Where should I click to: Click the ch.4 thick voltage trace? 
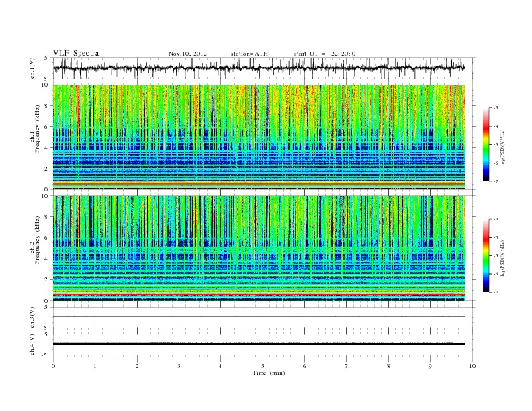pyautogui.click(x=259, y=344)
